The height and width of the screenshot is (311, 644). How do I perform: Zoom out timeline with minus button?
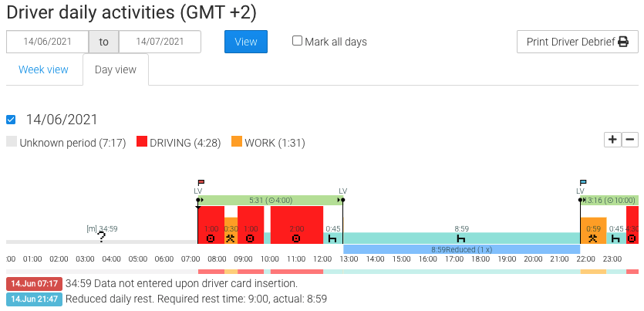point(630,140)
